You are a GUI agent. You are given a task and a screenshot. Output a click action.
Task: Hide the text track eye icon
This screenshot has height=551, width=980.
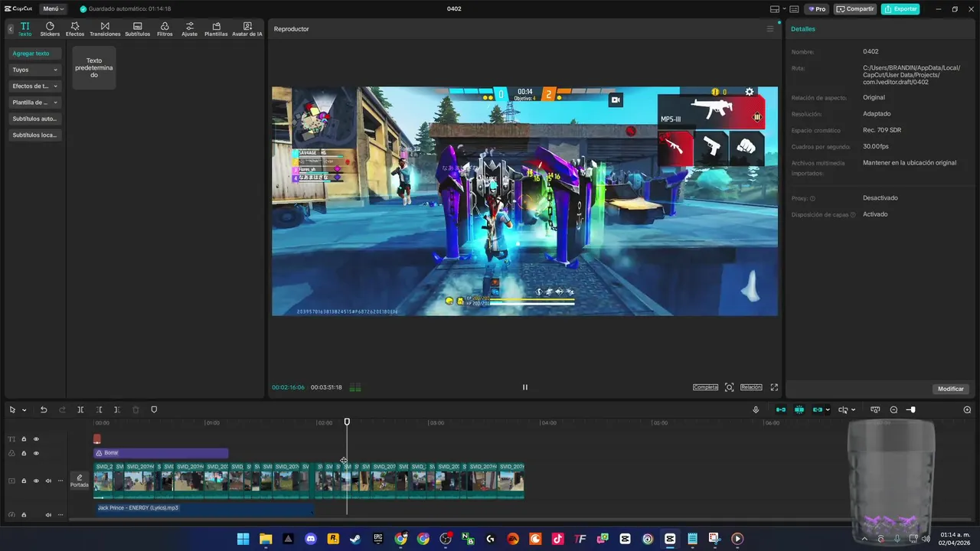(36, 439)
